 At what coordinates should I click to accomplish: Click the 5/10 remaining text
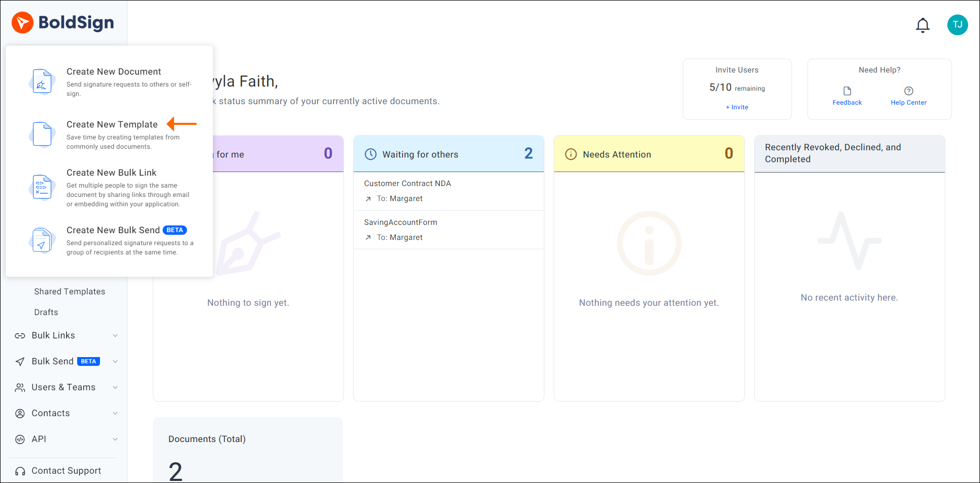tap(737, 88)
